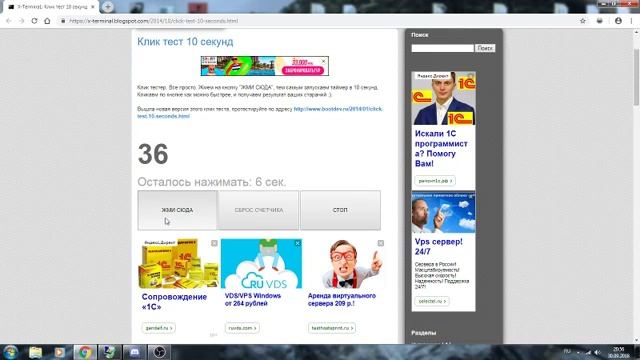Open the "VDS/VPS Windows от 284 рублей" link
Viewport: 640px width, 360px height.
pos(253,300)
